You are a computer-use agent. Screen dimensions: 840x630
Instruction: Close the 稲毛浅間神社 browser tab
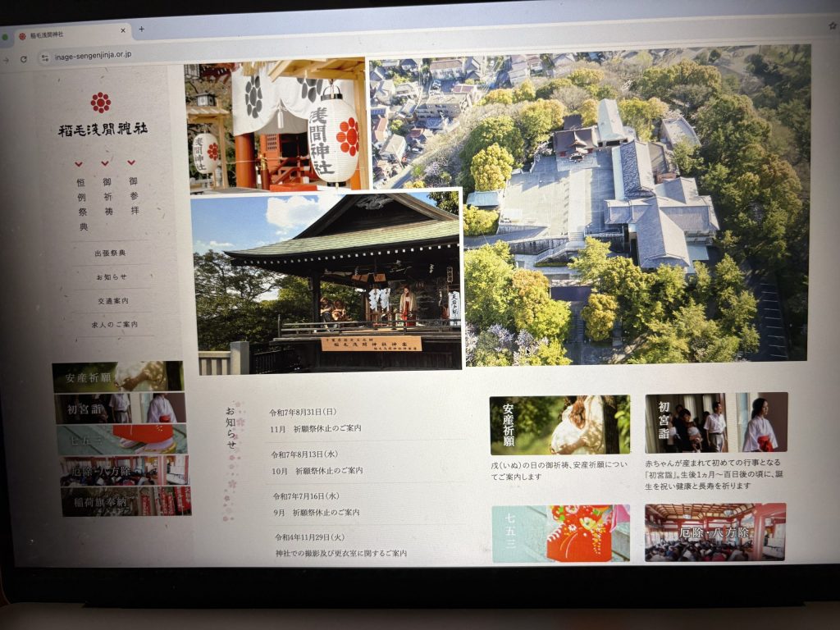pos(124,32)
